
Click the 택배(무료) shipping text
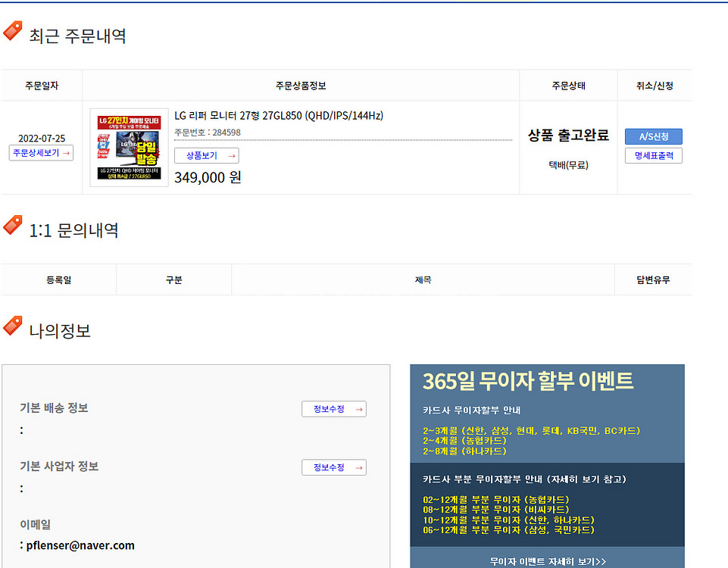[568, 165]
